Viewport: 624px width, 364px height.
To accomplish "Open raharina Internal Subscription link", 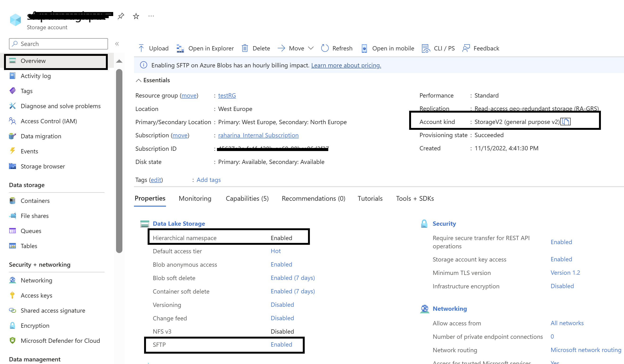I will (x=258, y=135).
